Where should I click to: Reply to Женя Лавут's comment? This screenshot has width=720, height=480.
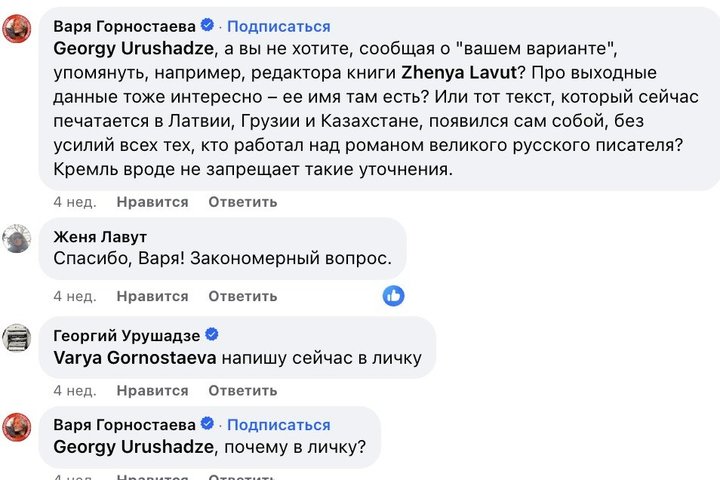click(243, 296)
